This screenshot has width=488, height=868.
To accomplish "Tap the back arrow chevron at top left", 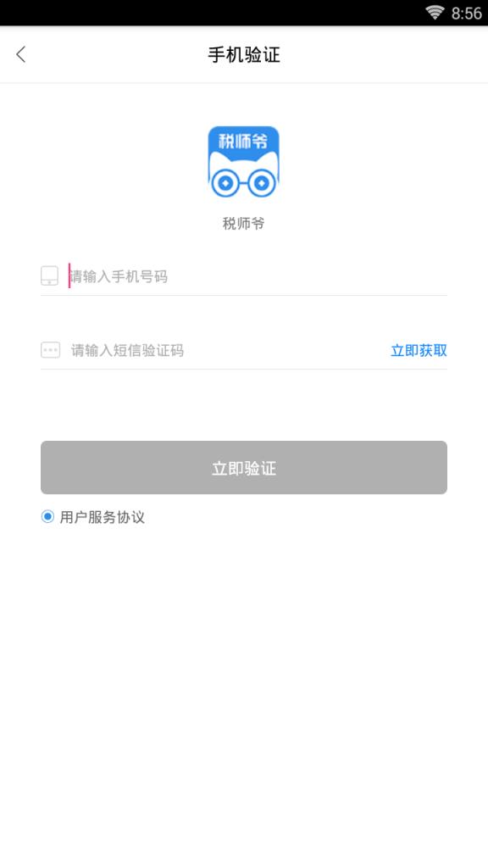I will (20, 54).
